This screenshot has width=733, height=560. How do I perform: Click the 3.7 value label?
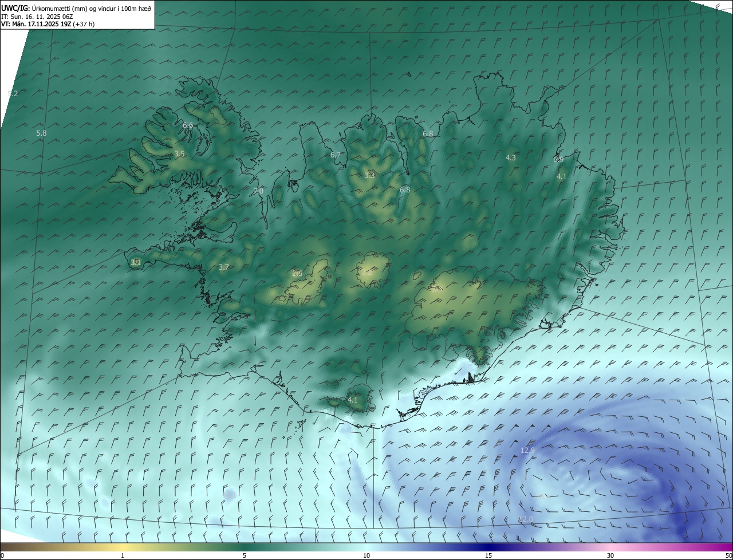224,267
